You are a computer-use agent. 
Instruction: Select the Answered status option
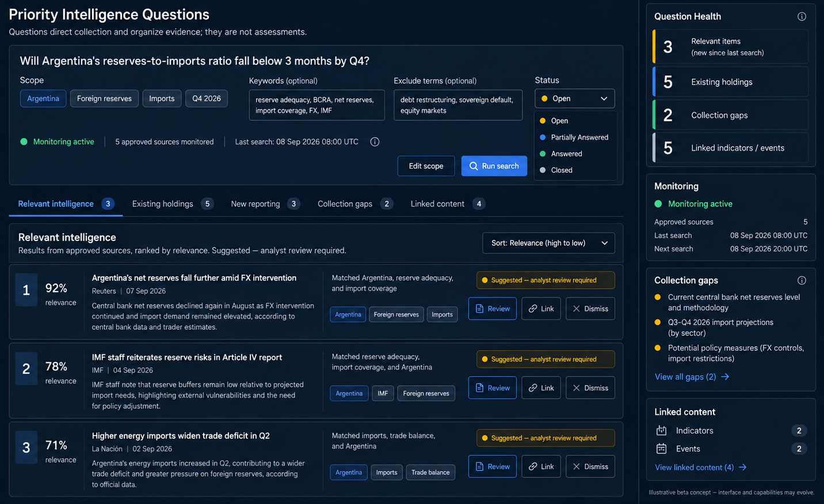[575, 154]
